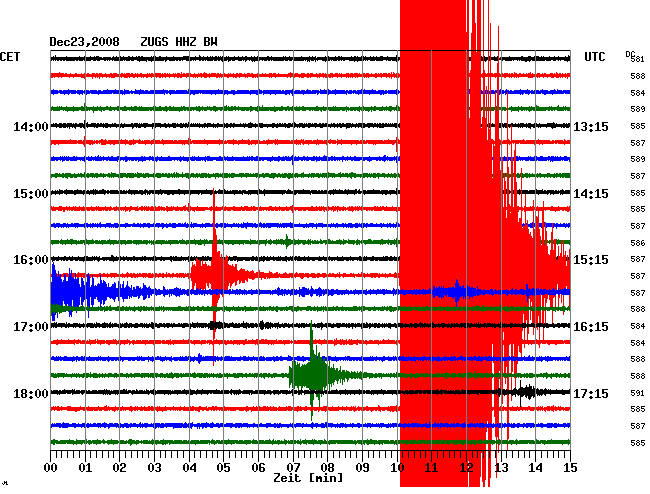Click minute tick label 09
Screen dimensions: 650x494
362,468
